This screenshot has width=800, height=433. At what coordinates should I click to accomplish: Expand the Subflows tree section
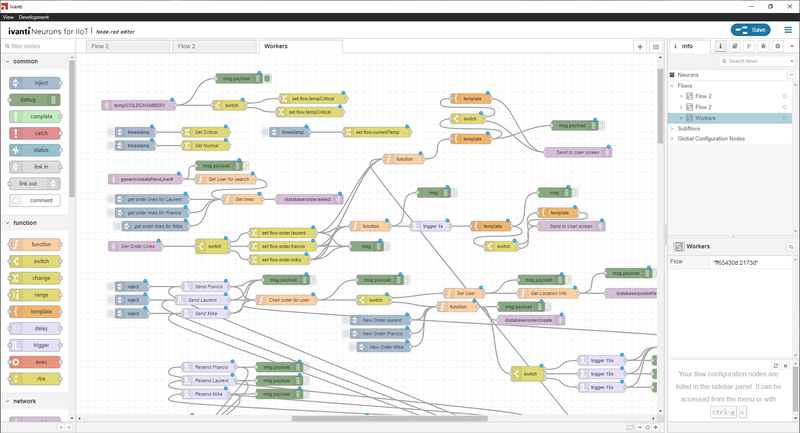[x=672, y=128]
